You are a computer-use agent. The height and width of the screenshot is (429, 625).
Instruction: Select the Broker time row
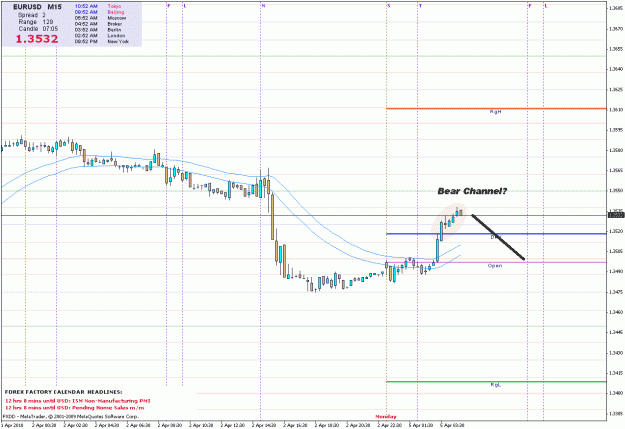pyautogui.click(x=98, y=24)
